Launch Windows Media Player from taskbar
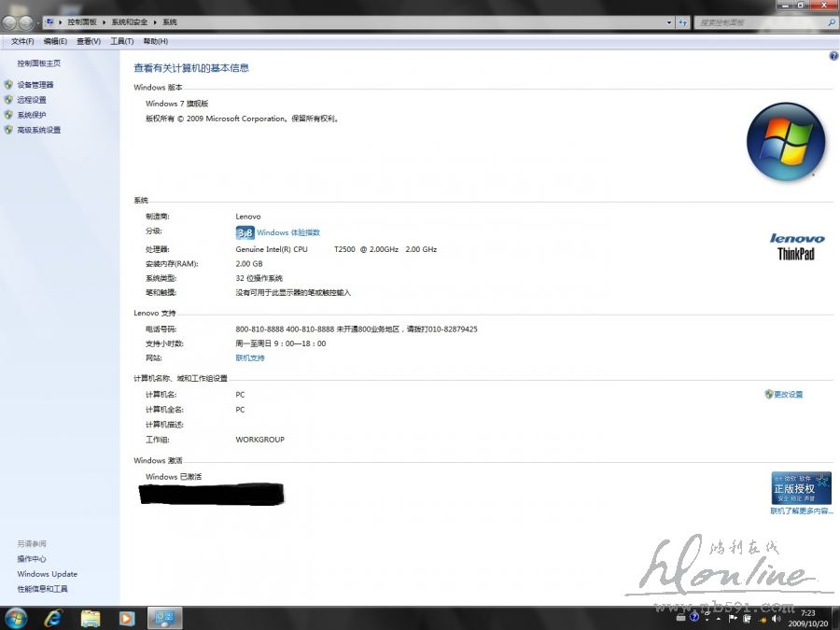 pos(126,619)
